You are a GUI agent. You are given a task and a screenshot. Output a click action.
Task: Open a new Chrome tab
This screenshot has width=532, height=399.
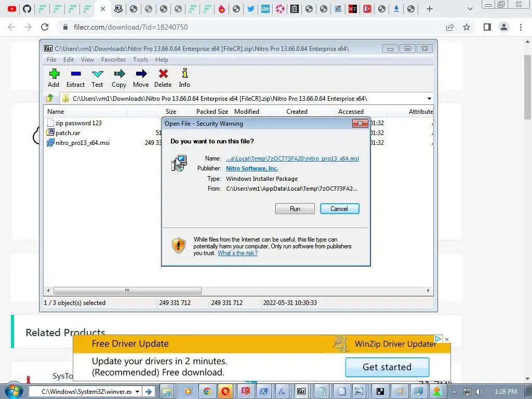[430, 9]
